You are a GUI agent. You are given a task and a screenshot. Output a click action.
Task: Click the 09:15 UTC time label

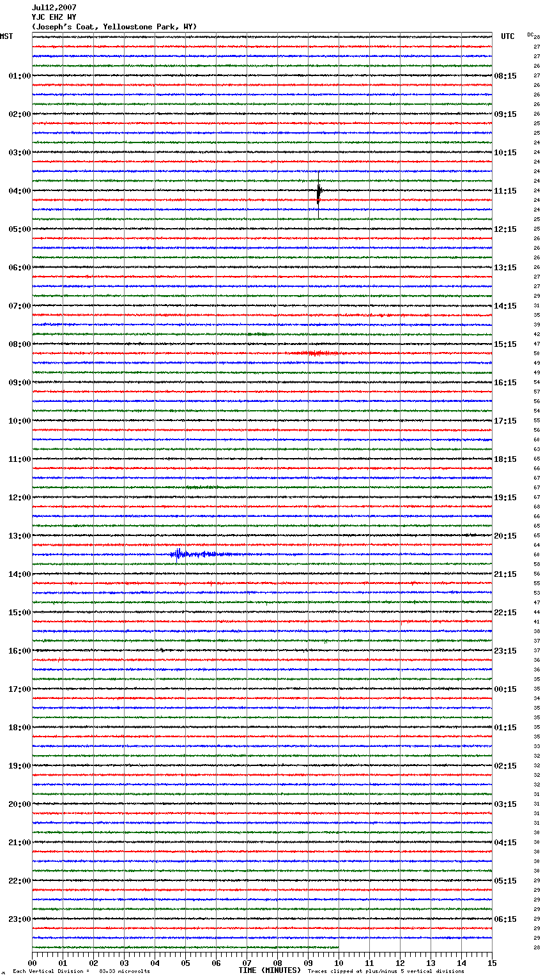(505, 114)
